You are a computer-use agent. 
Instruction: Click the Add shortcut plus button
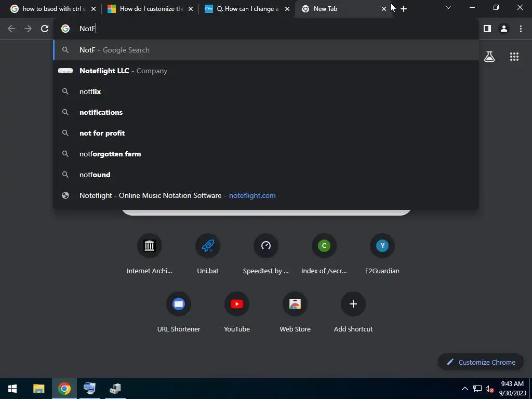pos(353,304)
